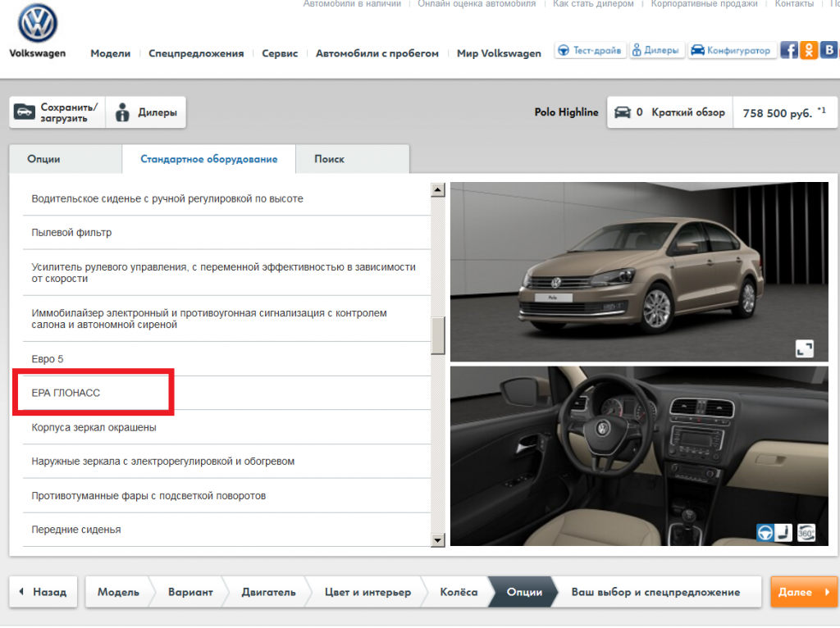
Task: Continue with the Далее button
Action: (804, 592)
